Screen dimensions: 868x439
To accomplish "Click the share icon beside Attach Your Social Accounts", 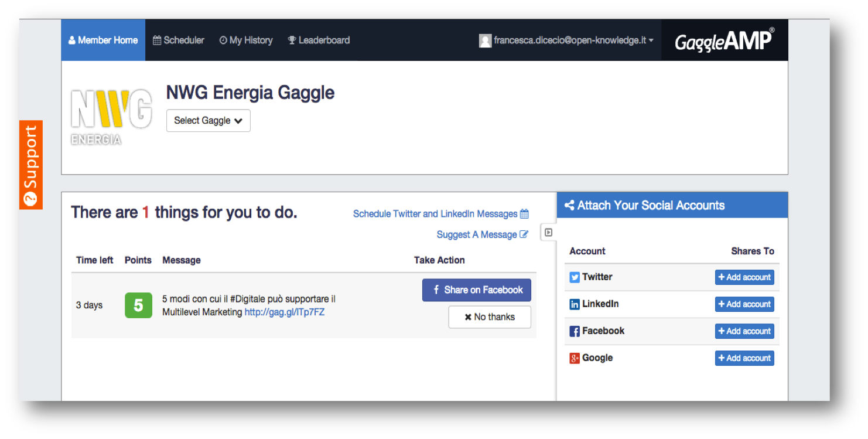I will point(569,205).
